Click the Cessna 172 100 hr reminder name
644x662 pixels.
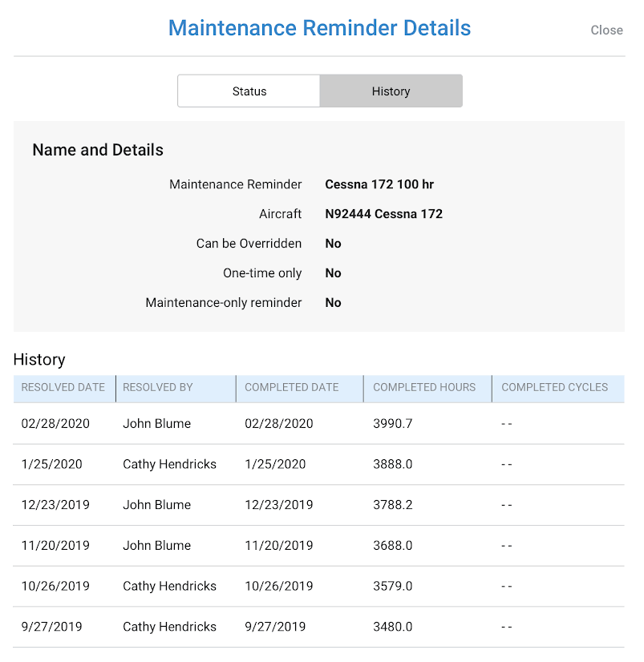379,184
